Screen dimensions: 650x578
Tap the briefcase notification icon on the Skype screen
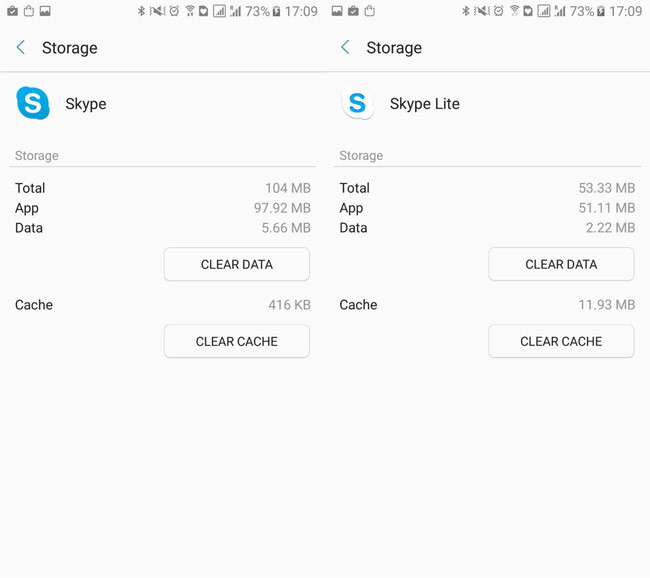click(12, 11)
